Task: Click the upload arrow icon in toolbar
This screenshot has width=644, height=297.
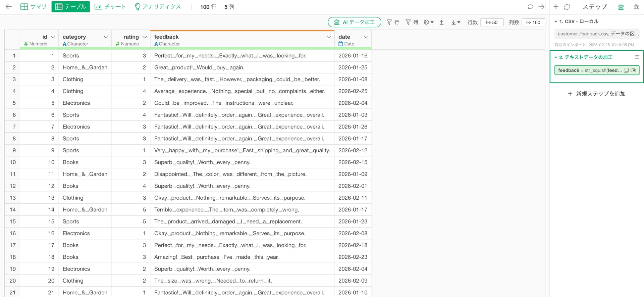Action: pyautogui.click(x=441, y=22)
